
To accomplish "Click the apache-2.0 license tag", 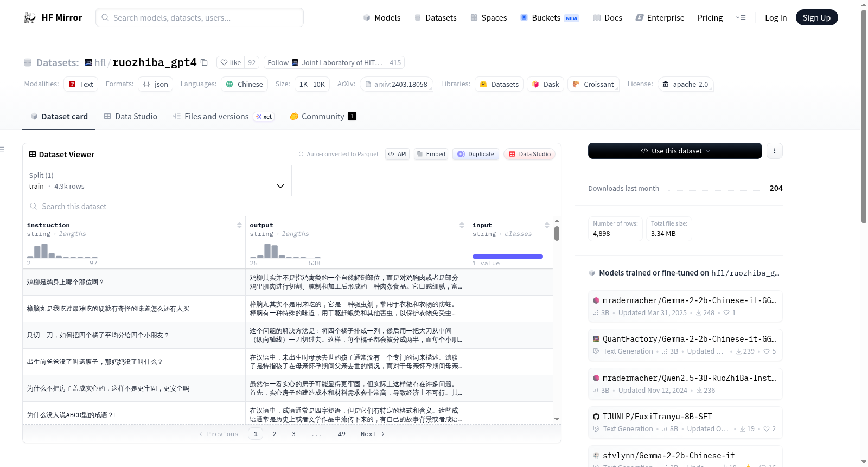I will (x=685, y=84).
